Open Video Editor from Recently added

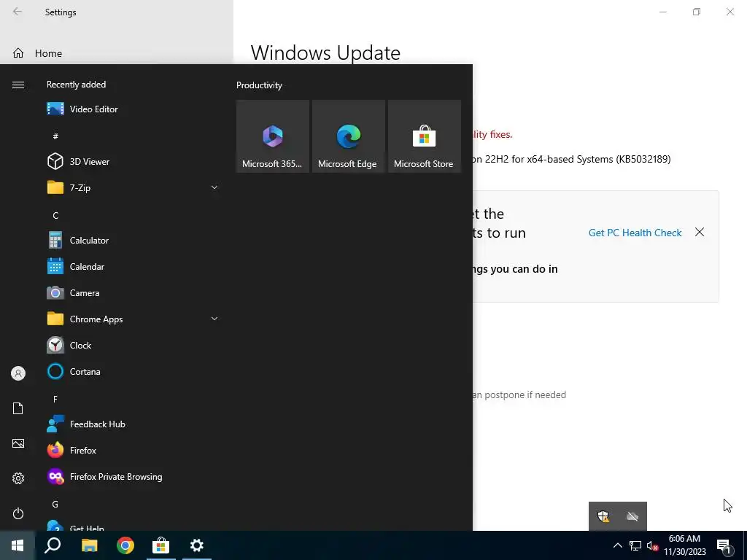pyautogui.click(x=133, y=109)
